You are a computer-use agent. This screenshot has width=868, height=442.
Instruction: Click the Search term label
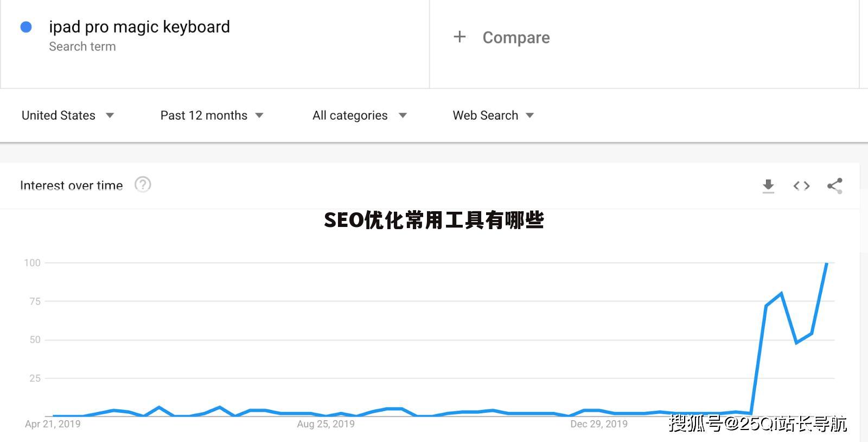point(82,47)
